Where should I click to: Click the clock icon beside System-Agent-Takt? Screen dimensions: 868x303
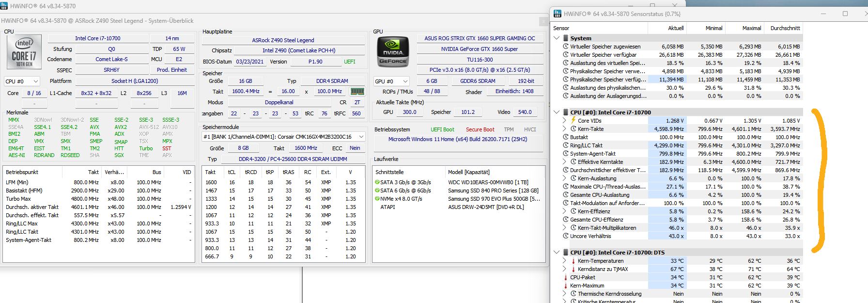[x=566, y=153]
